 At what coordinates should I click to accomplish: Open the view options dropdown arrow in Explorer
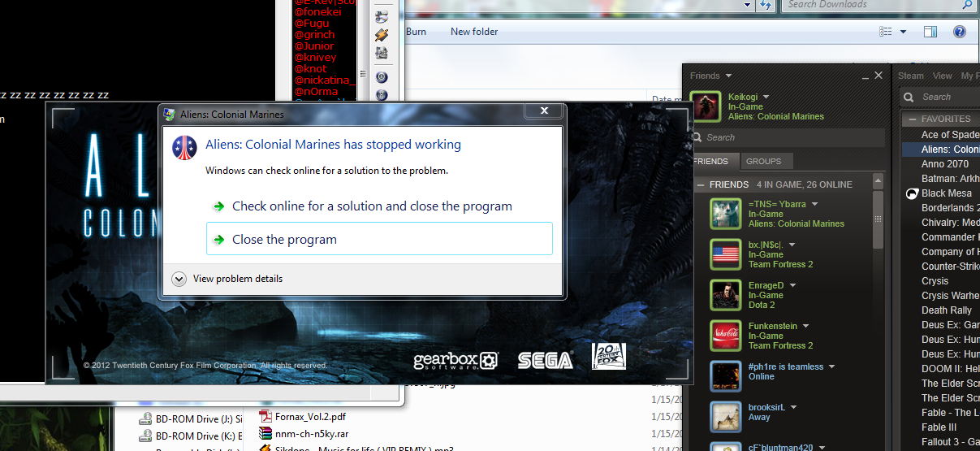point(903,32)
